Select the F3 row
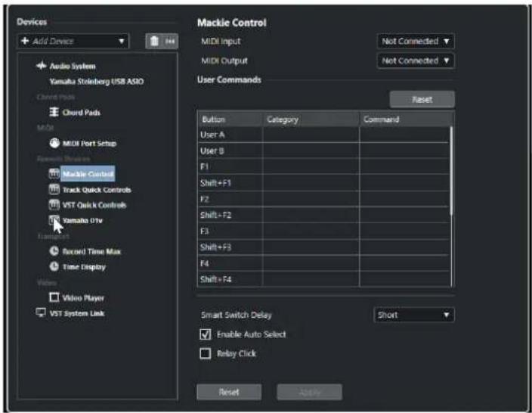The image size is (532, 413). pyautogui.click(x=324, y=231)
